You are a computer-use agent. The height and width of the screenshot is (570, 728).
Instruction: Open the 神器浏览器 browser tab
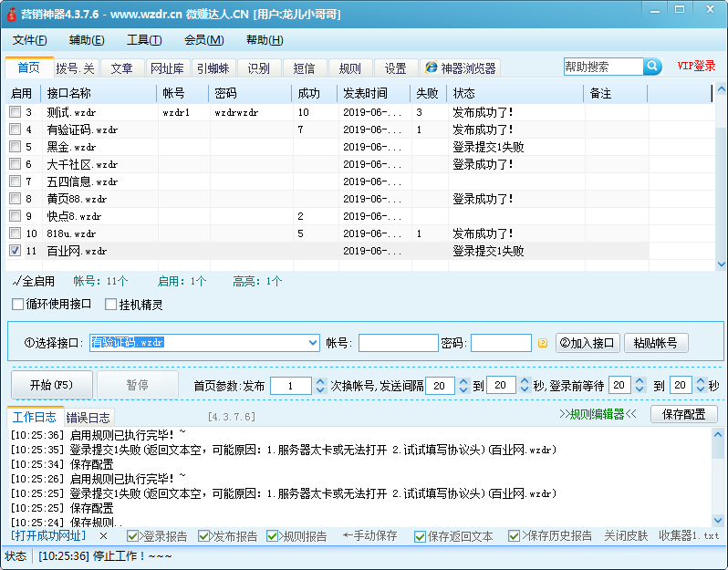(460, 68)
